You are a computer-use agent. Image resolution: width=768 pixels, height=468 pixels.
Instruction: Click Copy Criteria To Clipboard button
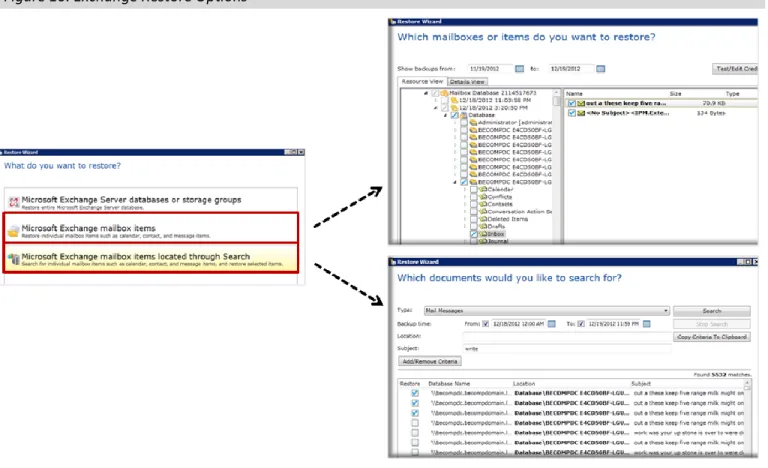pos(712,337)
